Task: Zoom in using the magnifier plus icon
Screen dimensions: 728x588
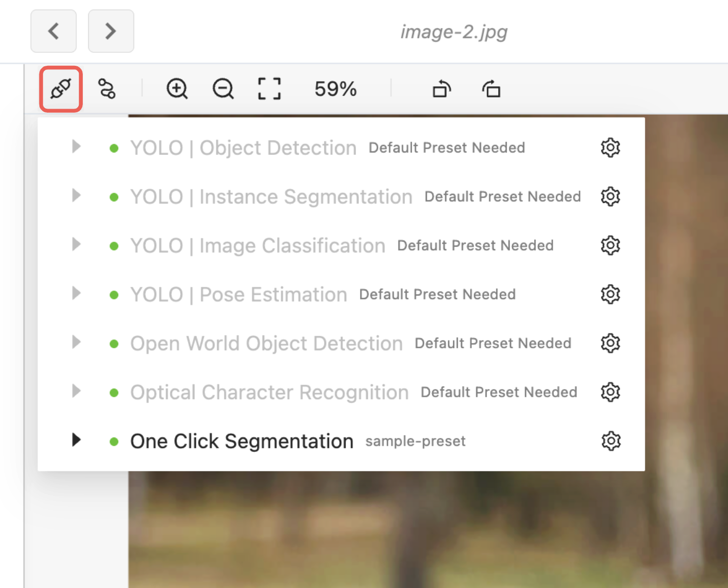Action: click(x=177, y=89)
